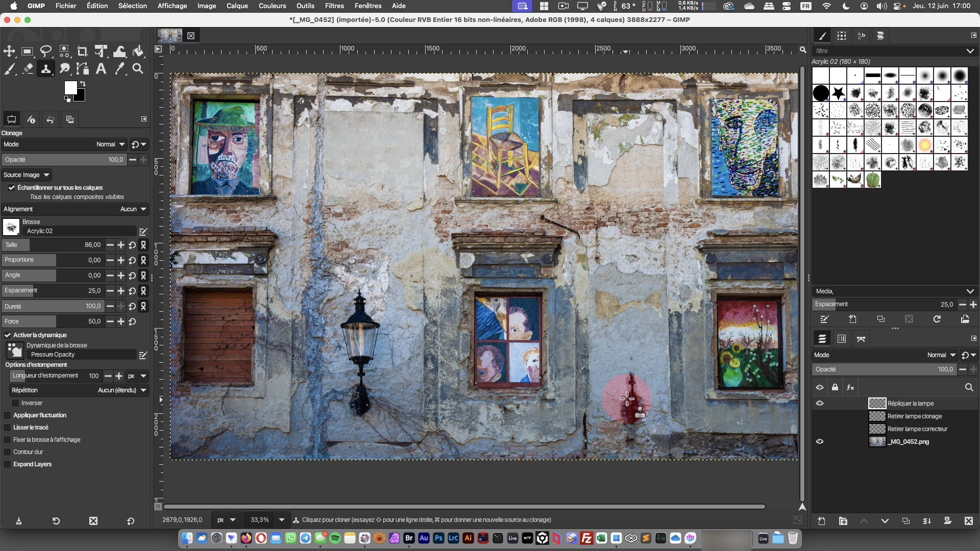
Task: Select the Color Picker eyedropper tool
Action: [x=119, y=69]
